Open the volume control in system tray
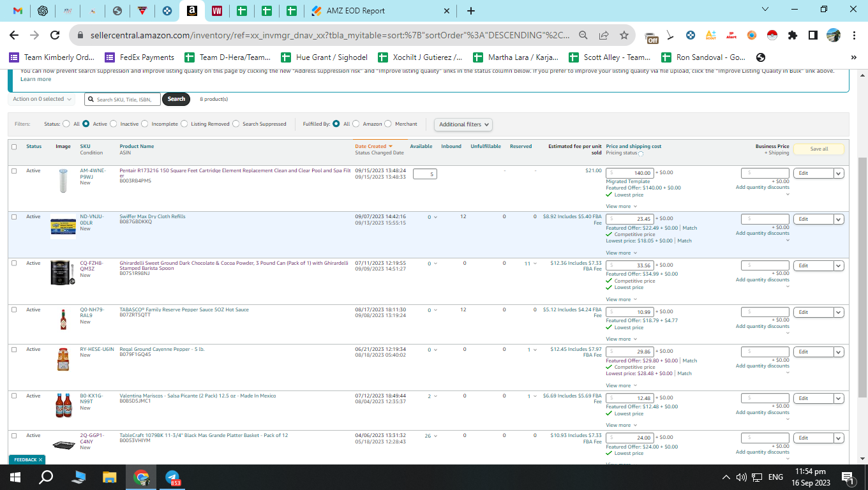The image size is (868, 490). [x=741, y=477]
